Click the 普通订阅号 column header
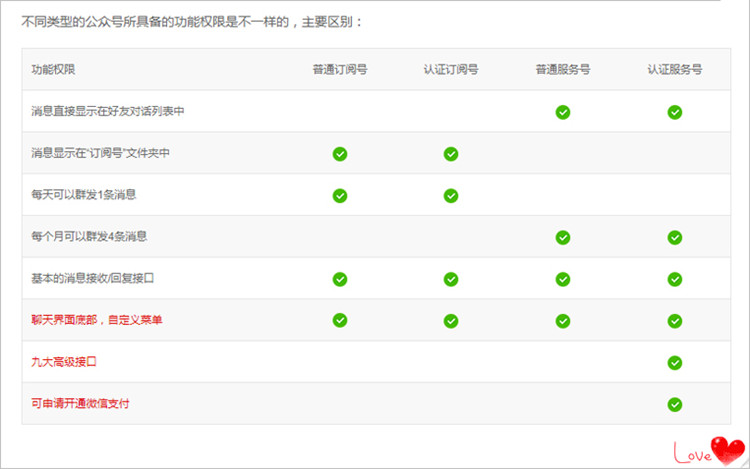750x469 pixels. tap(340, 69)
